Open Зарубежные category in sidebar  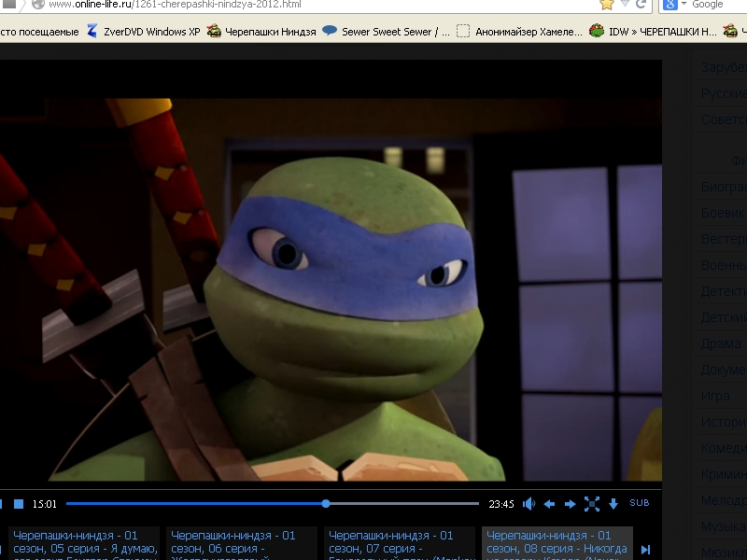pyautogui.click(x=724, y=67)
